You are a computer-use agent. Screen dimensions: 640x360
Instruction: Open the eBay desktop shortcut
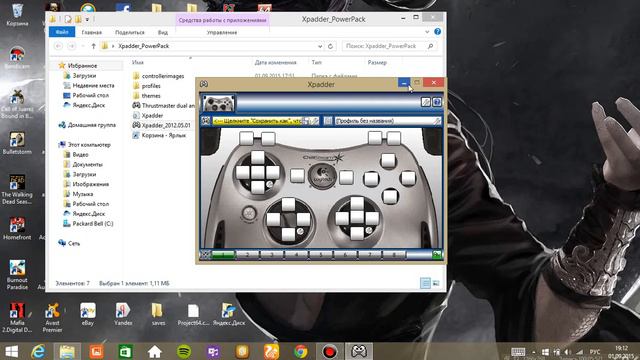click(88, 314)
